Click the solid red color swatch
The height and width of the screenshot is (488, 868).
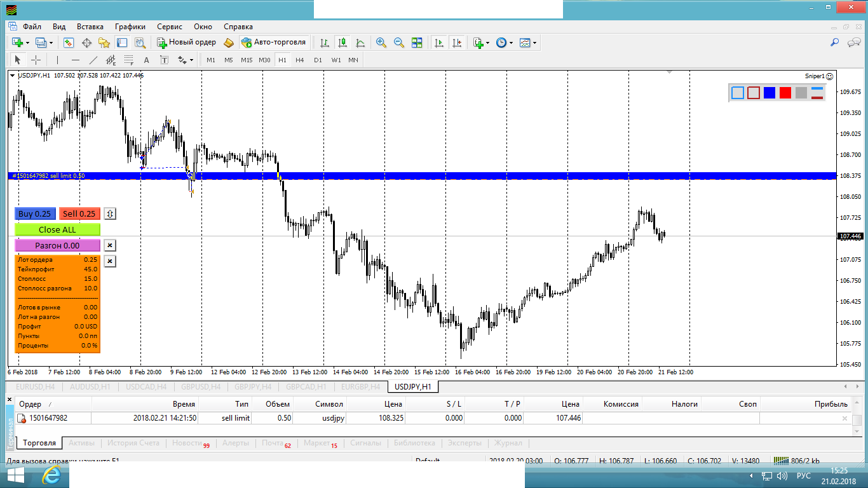pos(785,93)
